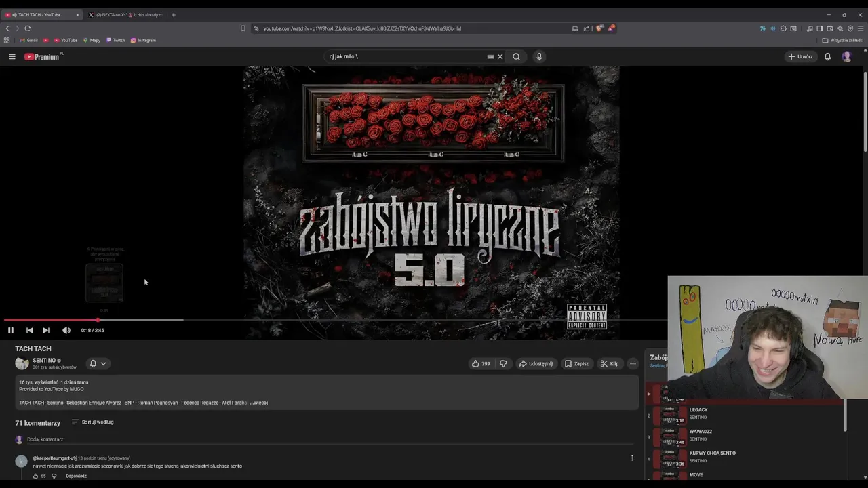
Task: Open browser main menu hamburger
Action: [861, 28]
